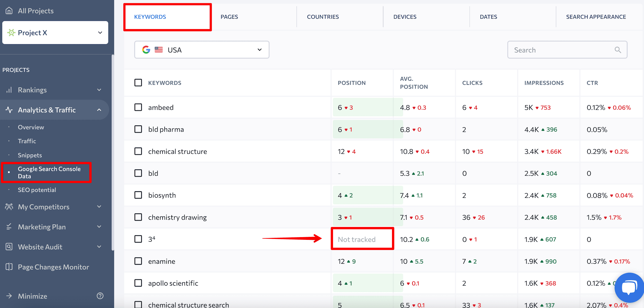
Task: Click the search magnifier icon
Action: [618, 50]
